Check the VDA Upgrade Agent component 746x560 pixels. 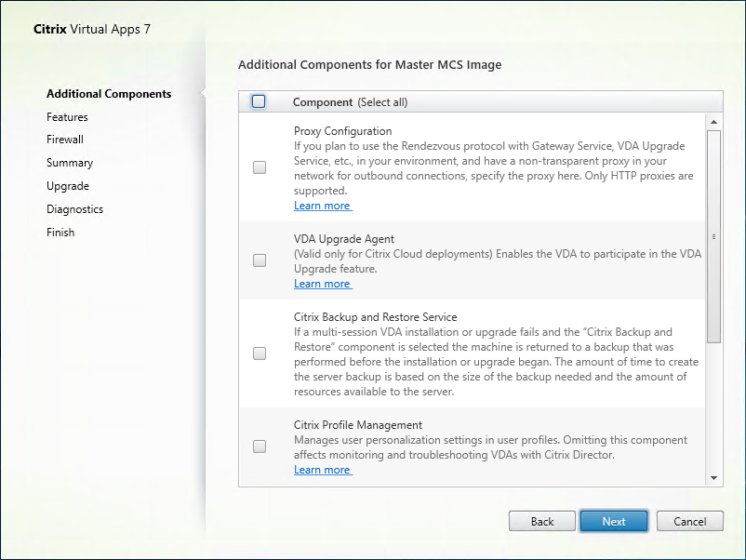point(260,260)
